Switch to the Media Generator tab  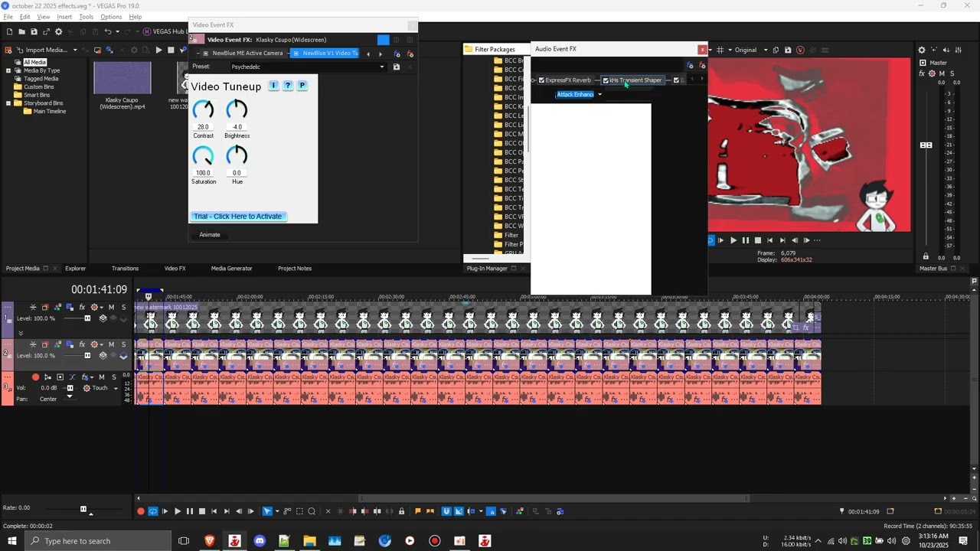point(231,269)
